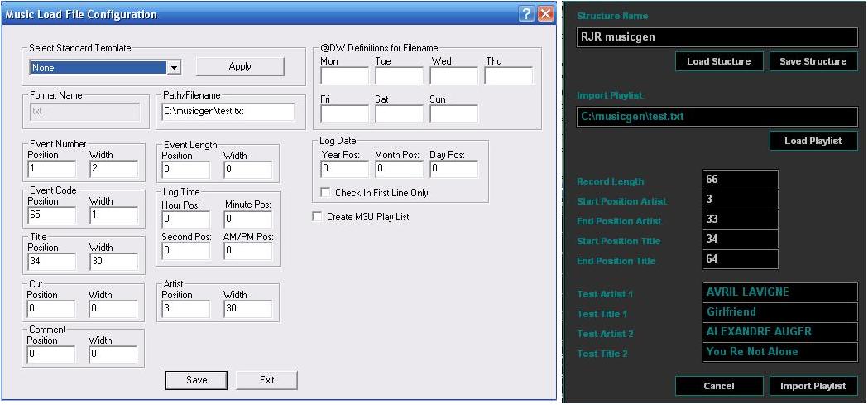Cancel the playlist import panel
The image size is (868, 405).
coord(719,386)
